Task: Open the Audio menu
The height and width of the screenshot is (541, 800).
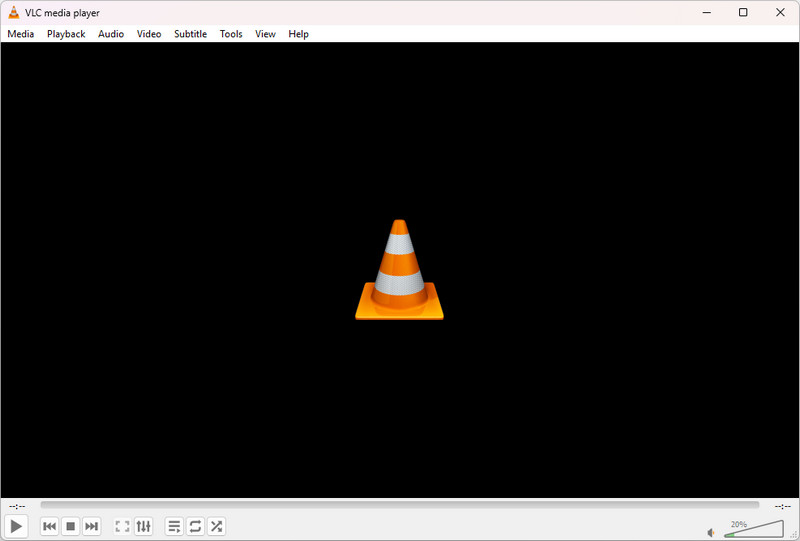Action: (111, 34)
